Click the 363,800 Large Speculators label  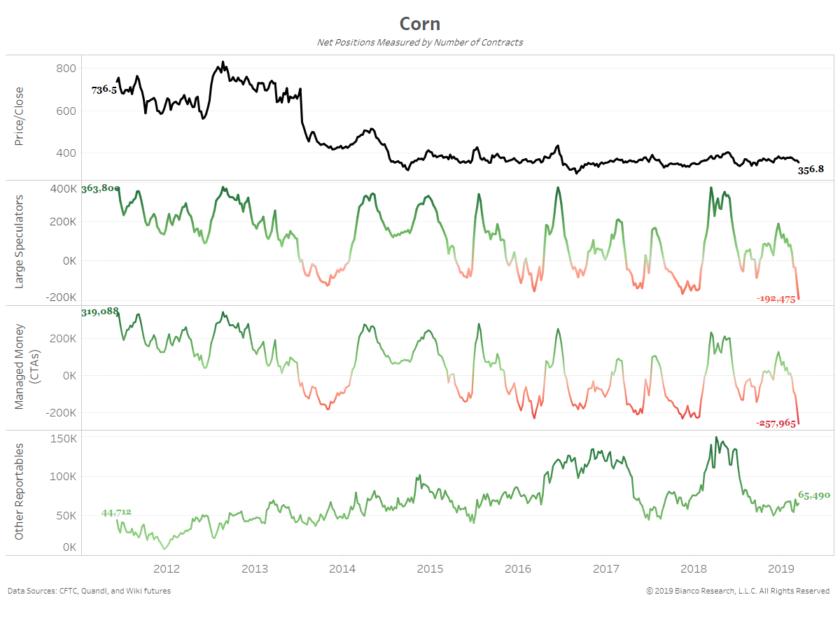101,188
